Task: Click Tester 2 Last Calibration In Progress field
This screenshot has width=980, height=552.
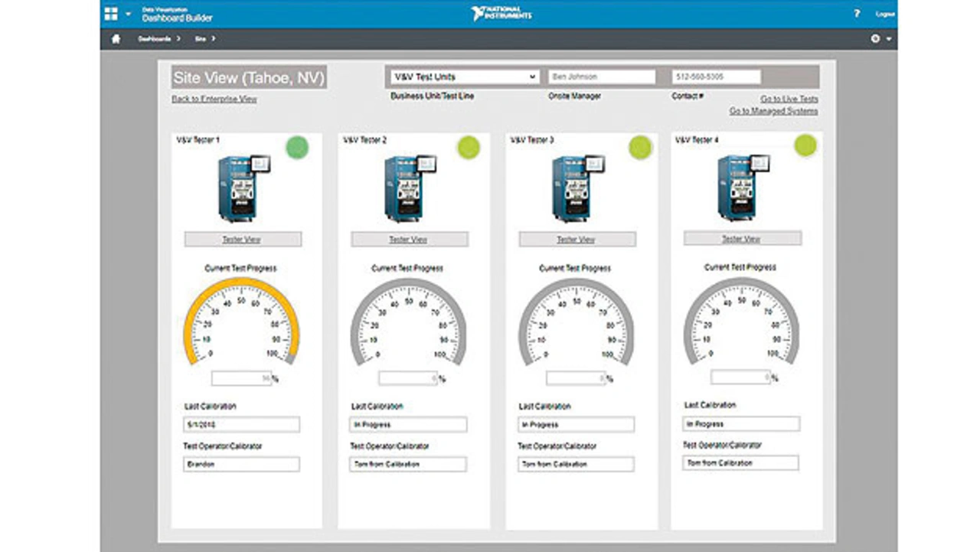Action: [408, 424]
